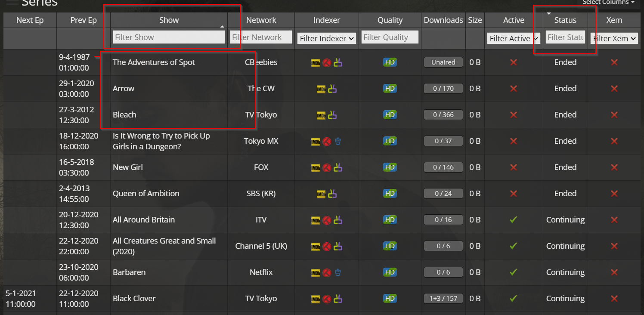Click inside the Filter Show input field

(168, 37)
